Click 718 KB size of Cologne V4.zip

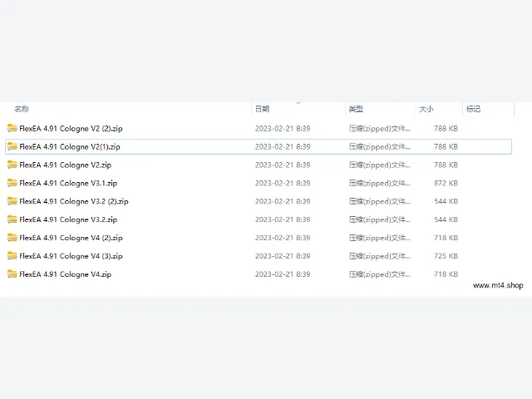click(446, 274)
